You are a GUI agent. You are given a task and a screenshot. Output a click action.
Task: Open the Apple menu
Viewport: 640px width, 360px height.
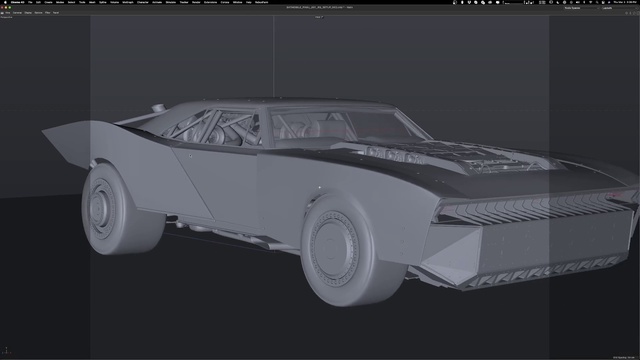[5, 2]
